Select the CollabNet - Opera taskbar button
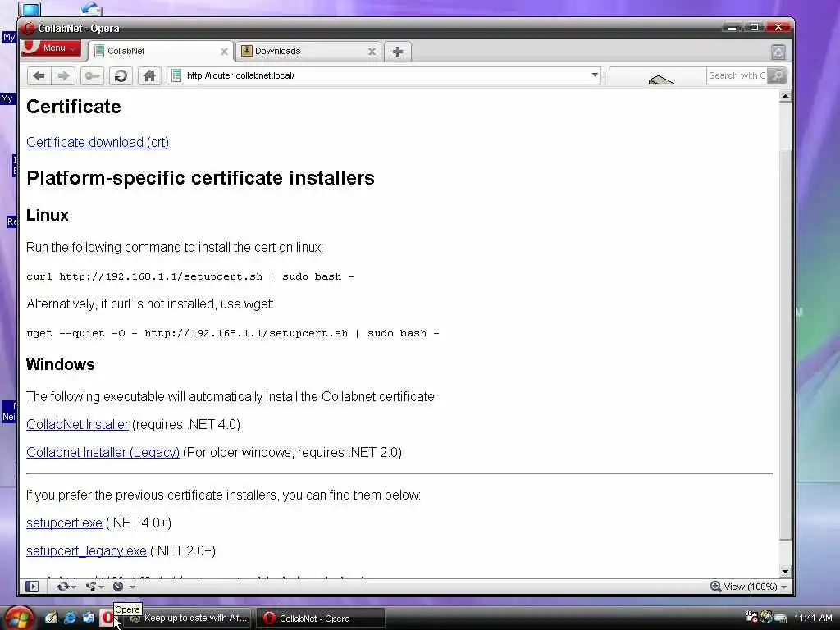 [x=321, y=619]
